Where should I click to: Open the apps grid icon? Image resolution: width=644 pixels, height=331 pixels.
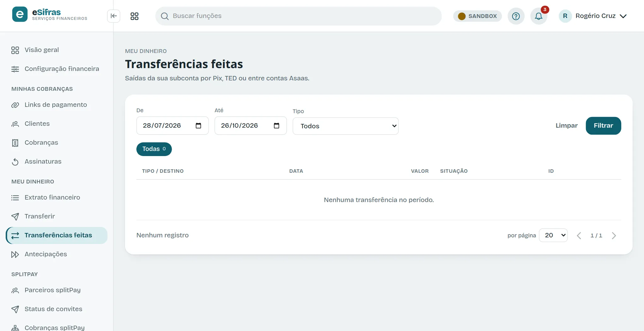134,16
